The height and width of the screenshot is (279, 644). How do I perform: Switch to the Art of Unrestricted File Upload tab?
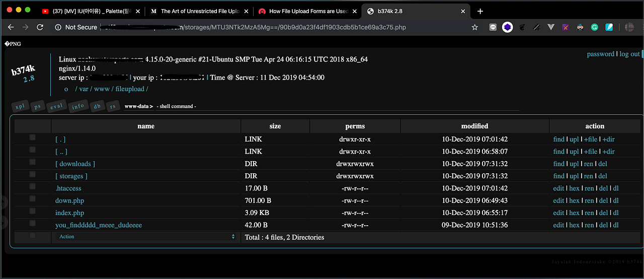(x=199, y=11)
